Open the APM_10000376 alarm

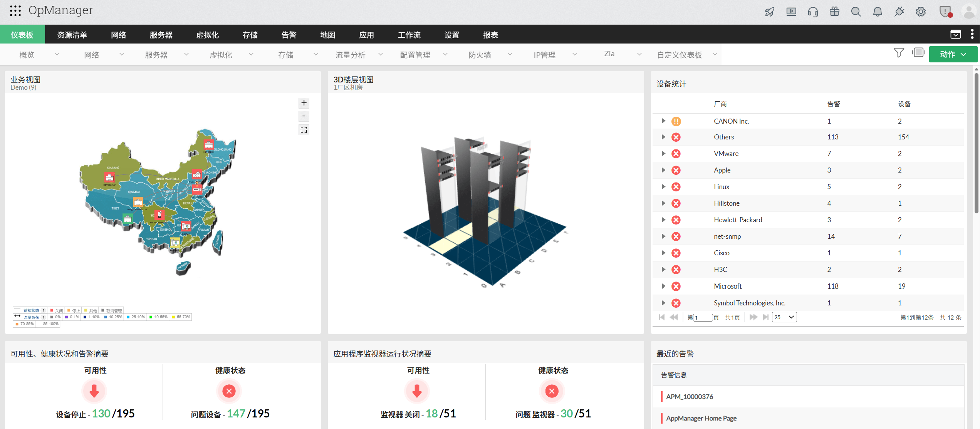coord(690,397)
